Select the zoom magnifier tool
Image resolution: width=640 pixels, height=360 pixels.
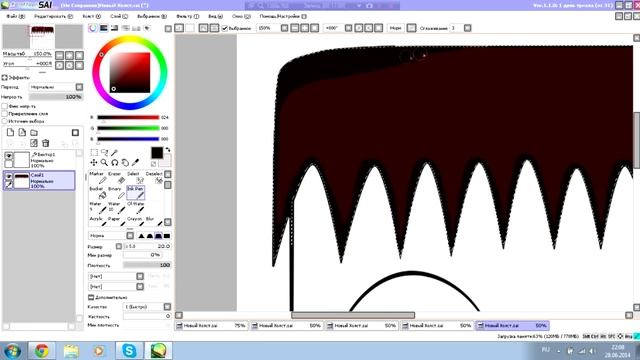coord(104,162)
